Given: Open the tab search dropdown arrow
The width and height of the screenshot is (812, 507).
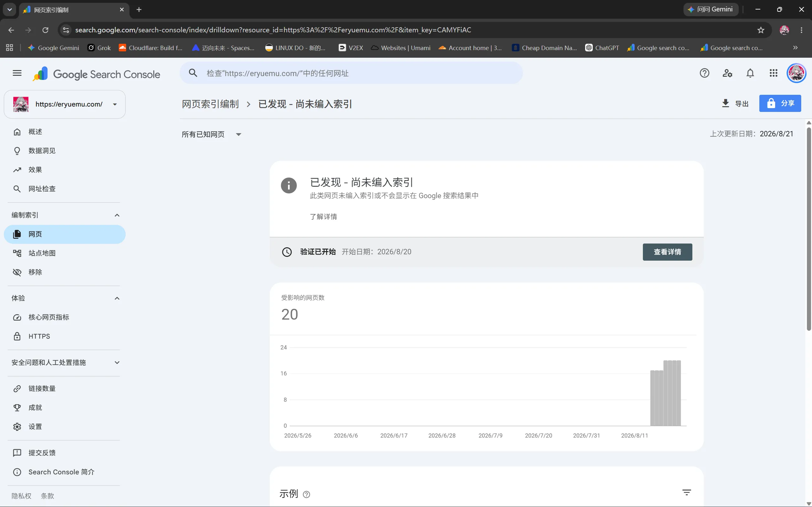Looking at the screenshot, I should [10, 10].
